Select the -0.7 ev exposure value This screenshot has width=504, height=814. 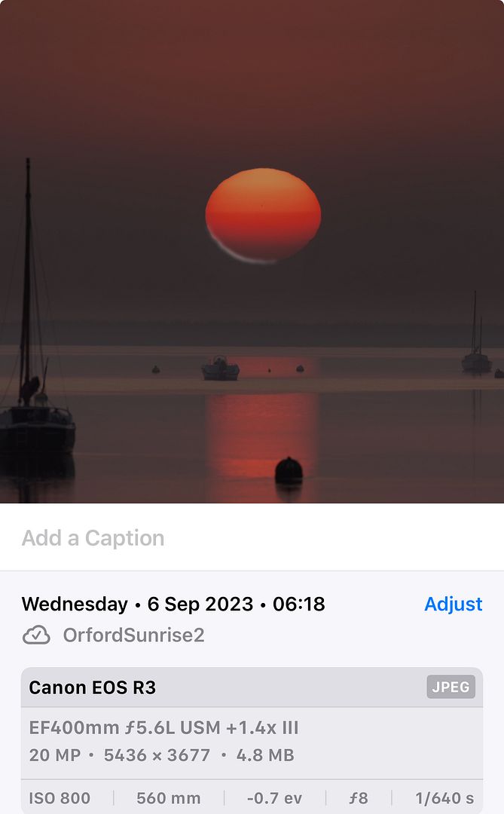[x=274, y=798]
